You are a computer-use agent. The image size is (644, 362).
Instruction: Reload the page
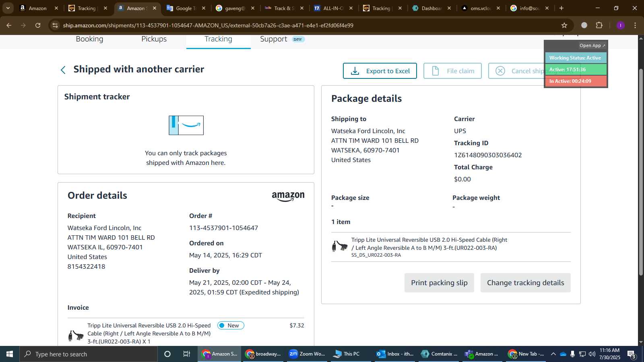point(38,25)
